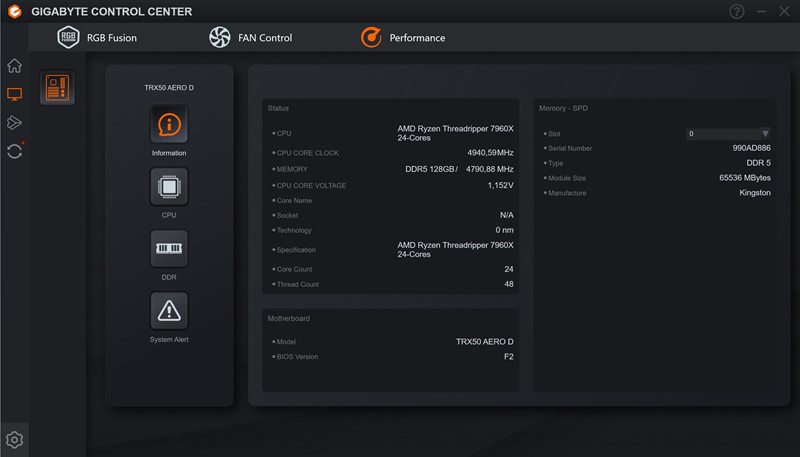Open the CPU section icon
The height and width of the screenshot is (457, 800).
(x=169, y=186)
